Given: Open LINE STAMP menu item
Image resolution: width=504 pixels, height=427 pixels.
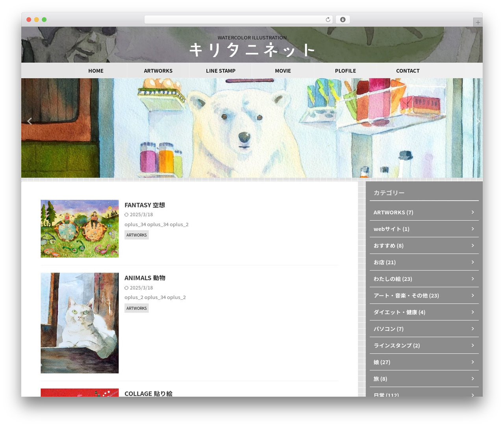Looking at the screenshot, I should 220,71.
